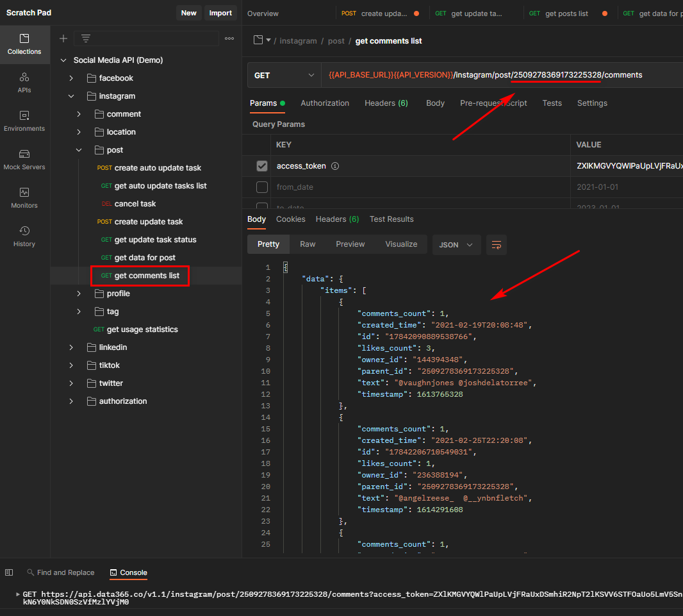The height and width of the screenshot is (616, 683).
Task: Click the Import button
Action: coord(220,13)
